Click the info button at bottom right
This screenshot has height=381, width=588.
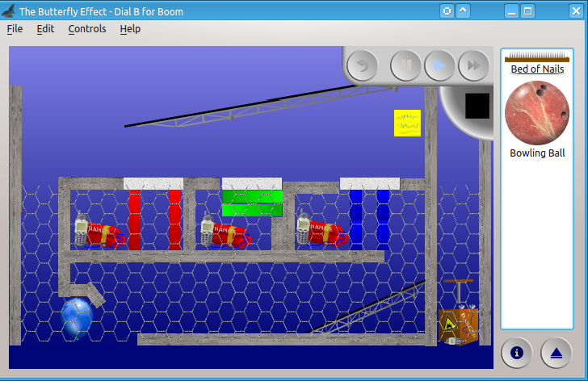(x=517, y=352)
